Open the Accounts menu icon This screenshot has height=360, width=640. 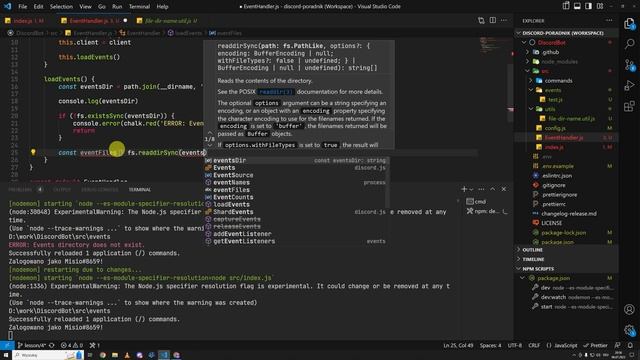(x=629, y=309)
